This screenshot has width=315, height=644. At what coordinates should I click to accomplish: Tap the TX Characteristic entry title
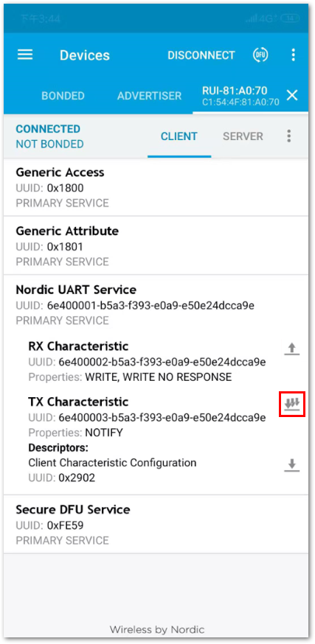click(78, 402)
